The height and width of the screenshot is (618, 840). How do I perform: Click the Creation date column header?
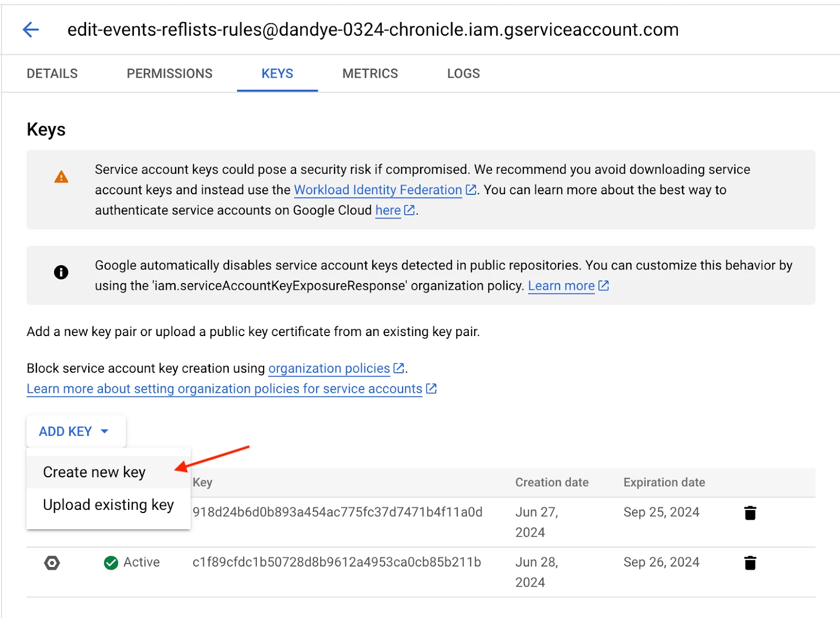tap(552, 483)
